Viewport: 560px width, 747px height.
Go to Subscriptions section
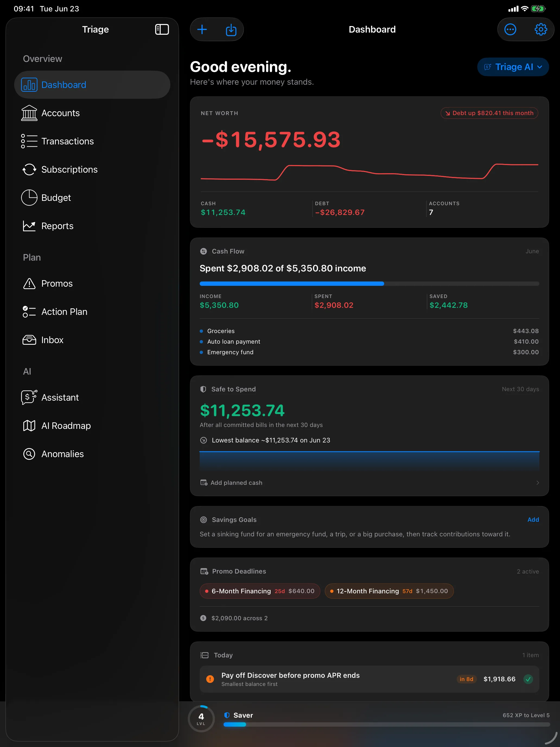92,170
